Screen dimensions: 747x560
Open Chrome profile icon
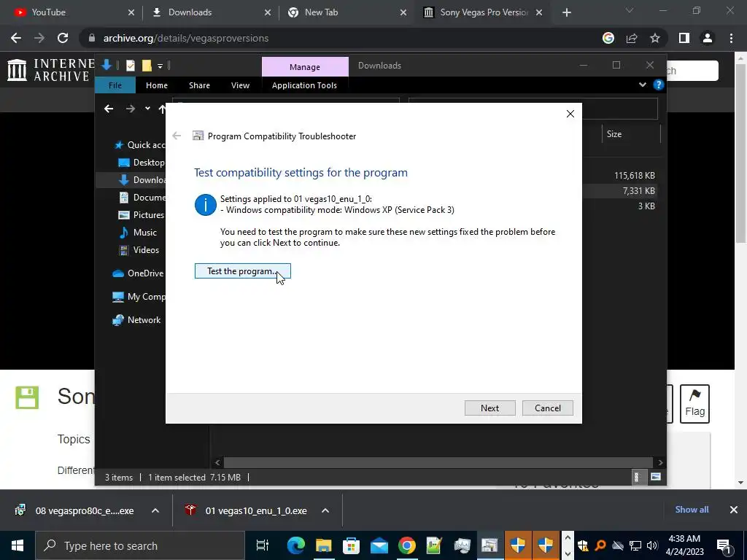(x=708, y=38)
